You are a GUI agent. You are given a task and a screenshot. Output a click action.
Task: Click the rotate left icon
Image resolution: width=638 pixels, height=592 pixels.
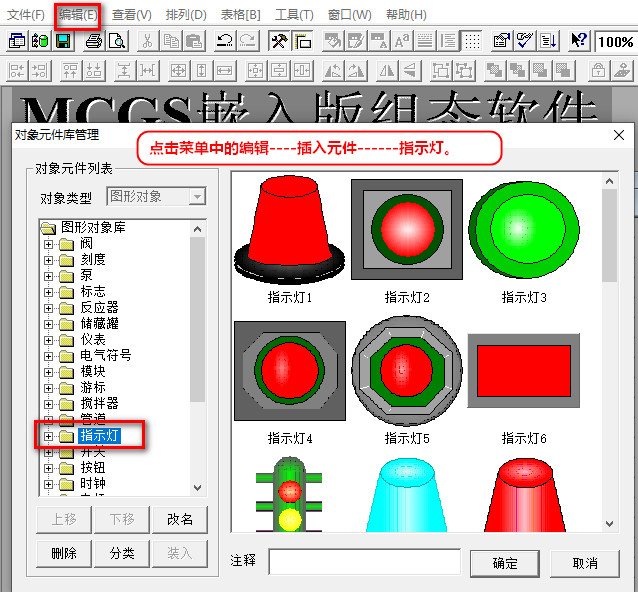pyautogui.click(x=333, y=71)
